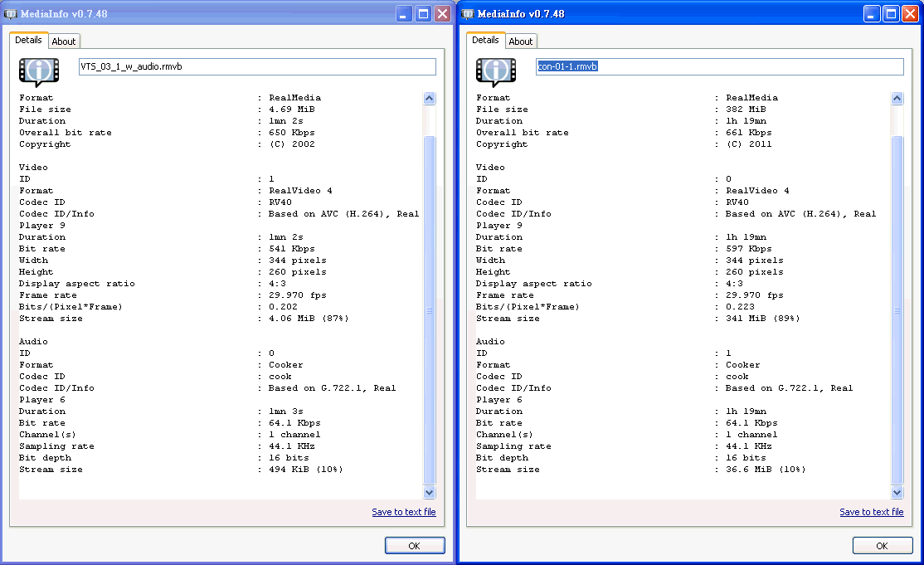This screenshot has height=565, width=924.
Task: Click the scrollbar thumb in left window
Action: pyautogui.click(x=429, y=310)
